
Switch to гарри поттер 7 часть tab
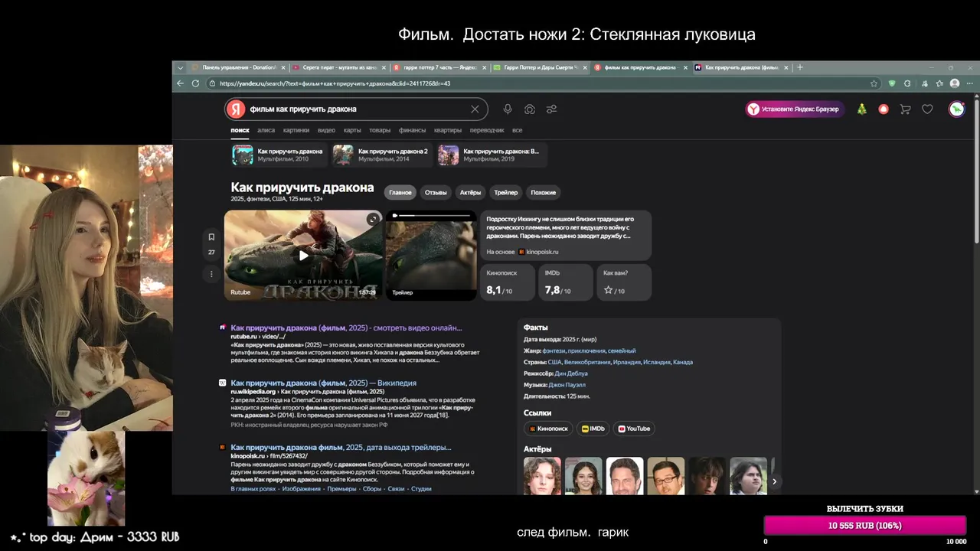point(439,67)
